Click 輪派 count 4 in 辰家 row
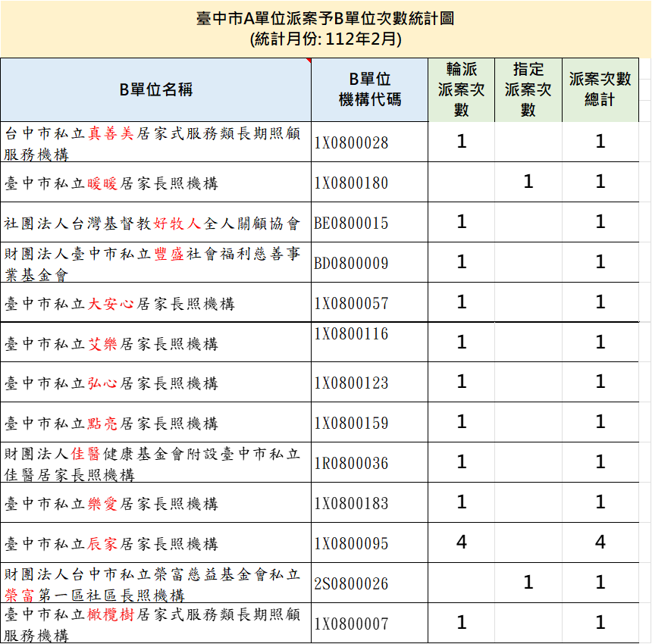This screenshot has width=652, height=644. coord(462,542)
